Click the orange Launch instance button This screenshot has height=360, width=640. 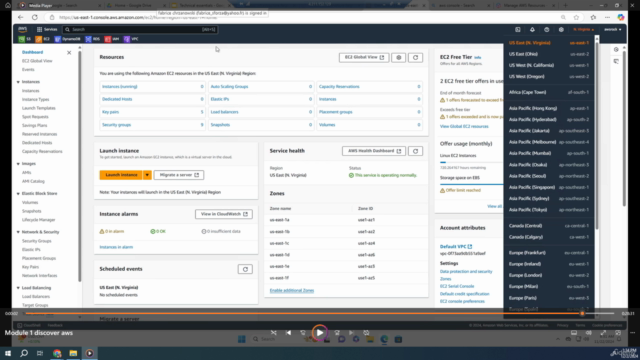point(121,175)
